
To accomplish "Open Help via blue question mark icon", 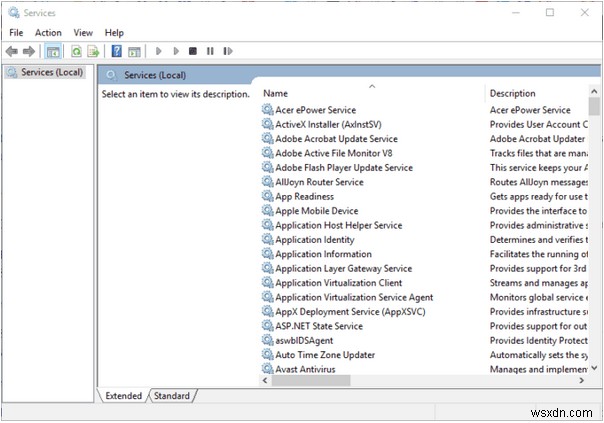I will pyautogui.click(x=117, y=51).
